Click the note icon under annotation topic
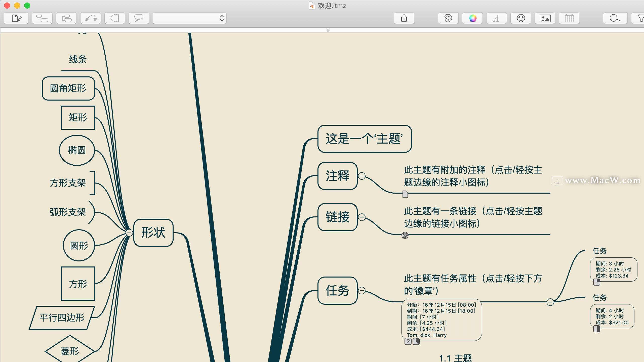Screen dimensions: 644x362 [x=405, y=194]
